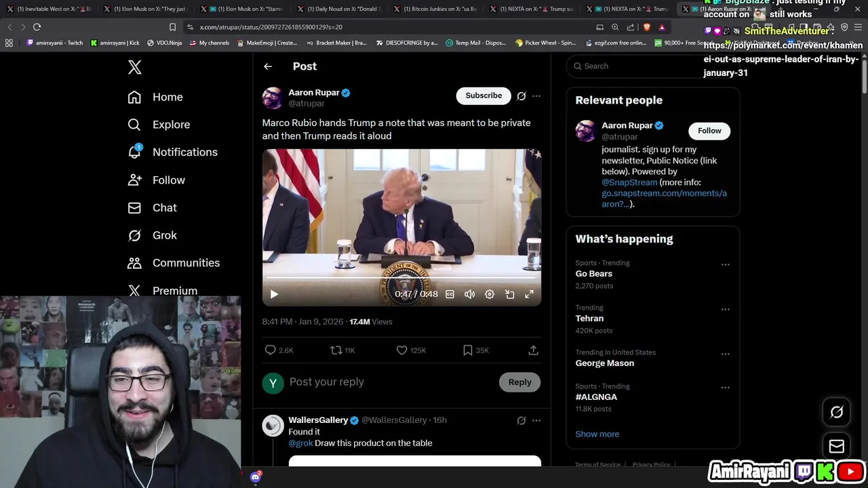
Task: Click the @grok mention in reply
Action: point(300,443)
